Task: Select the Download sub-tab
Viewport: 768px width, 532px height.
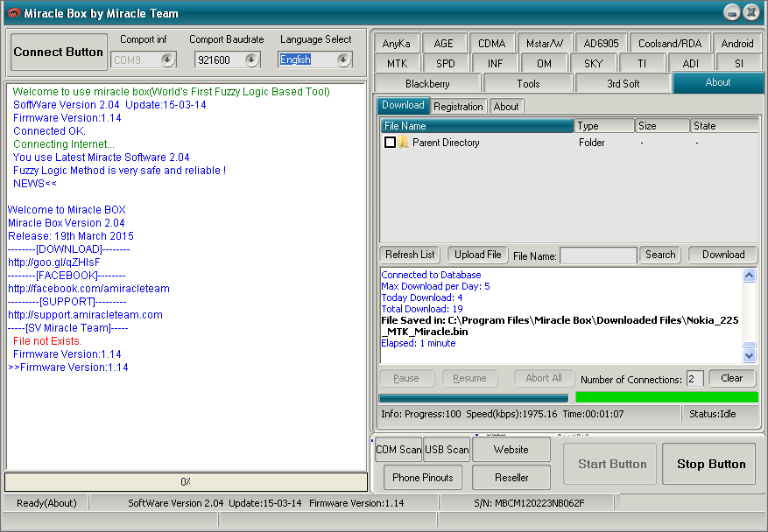Action: (403, 105)
